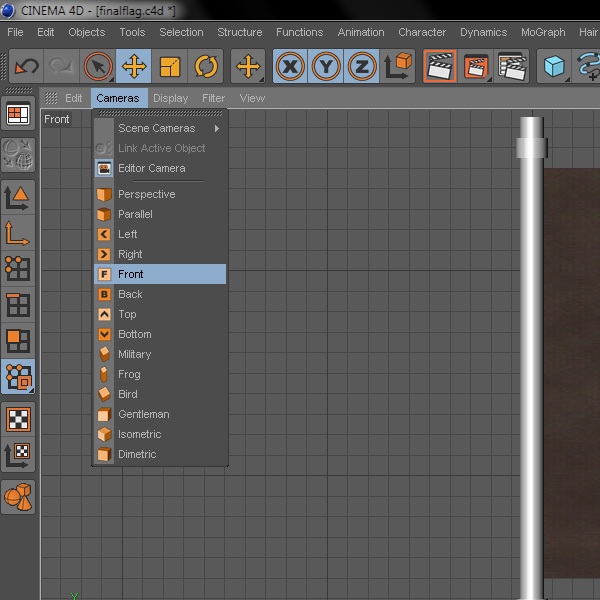Choose Frog projection view
The height and width of the screenshot is (600, 600).
point(160,374)
